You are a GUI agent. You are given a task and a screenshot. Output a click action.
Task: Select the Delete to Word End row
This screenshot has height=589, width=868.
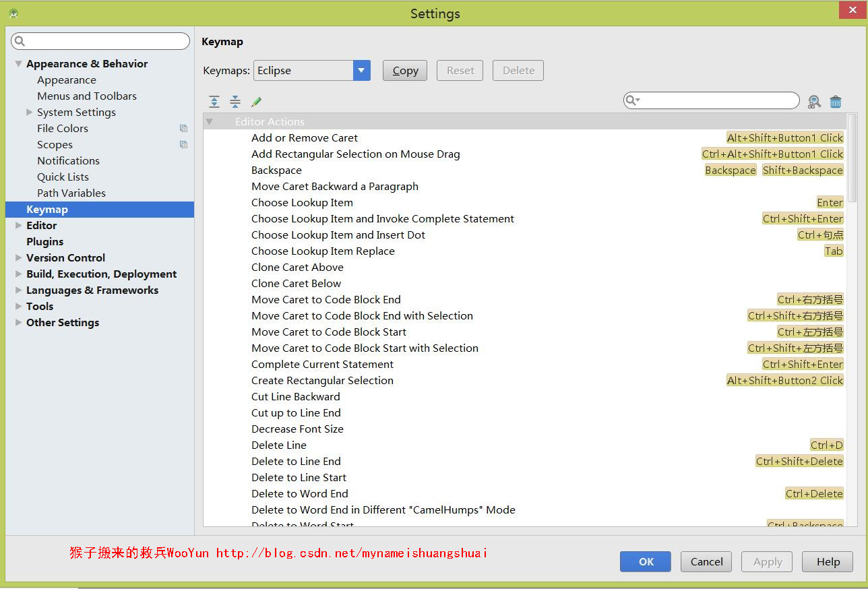pyautogui.click(x=525, y=493)
